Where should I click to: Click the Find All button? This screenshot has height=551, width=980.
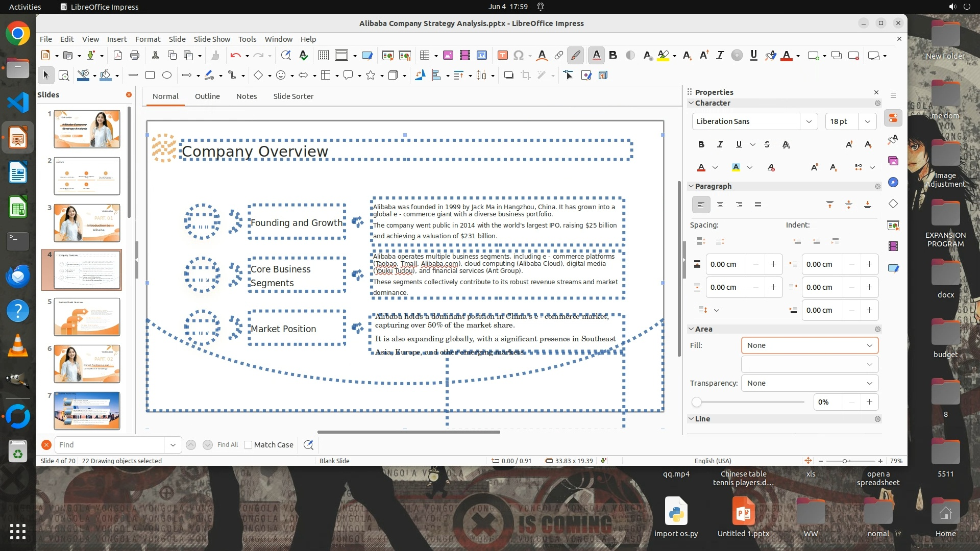(x=227, y=445)
